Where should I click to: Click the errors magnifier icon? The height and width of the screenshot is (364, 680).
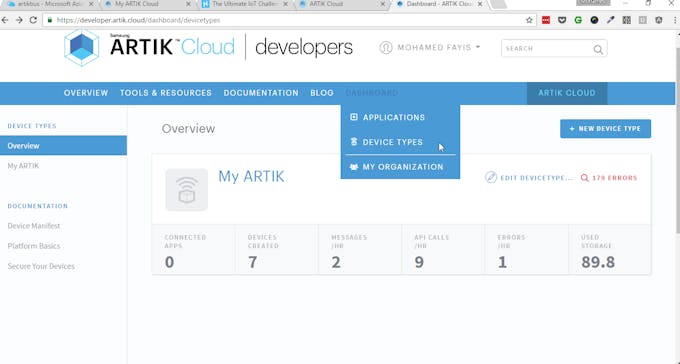585,178
